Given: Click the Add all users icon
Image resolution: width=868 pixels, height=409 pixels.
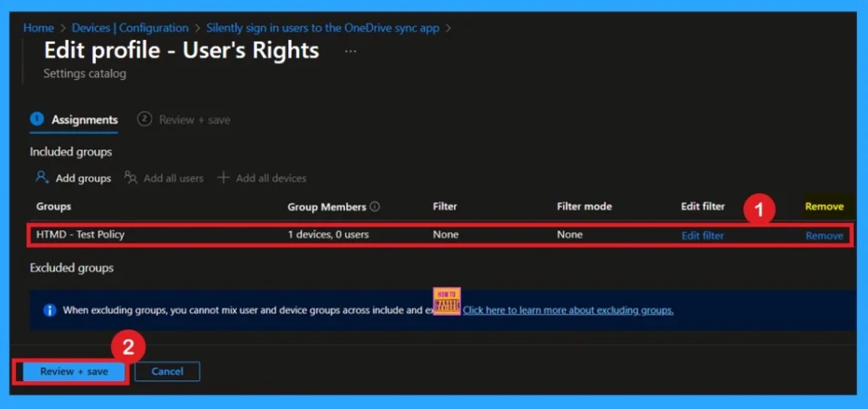Looking at the screenshot, I should pyautogui.click(x=131, y=177).
